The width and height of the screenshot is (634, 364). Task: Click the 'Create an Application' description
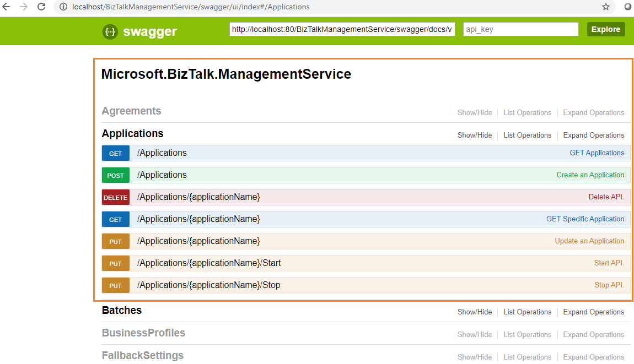(590, 175)
